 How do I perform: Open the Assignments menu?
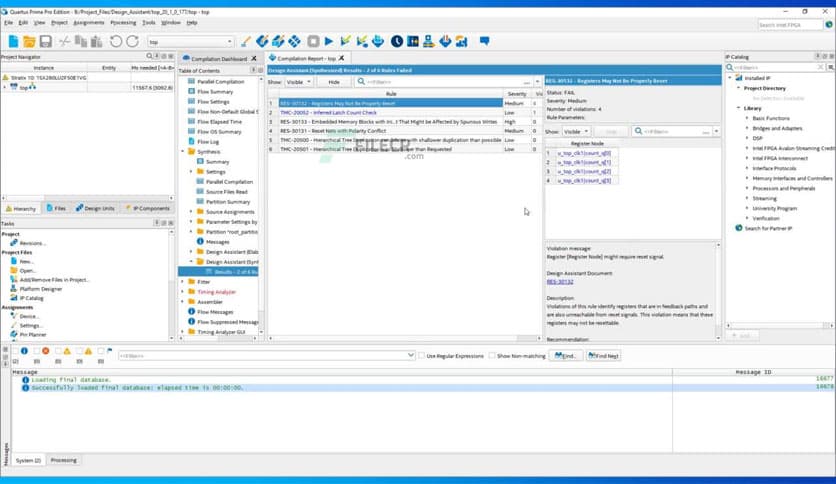coord(89,23)
